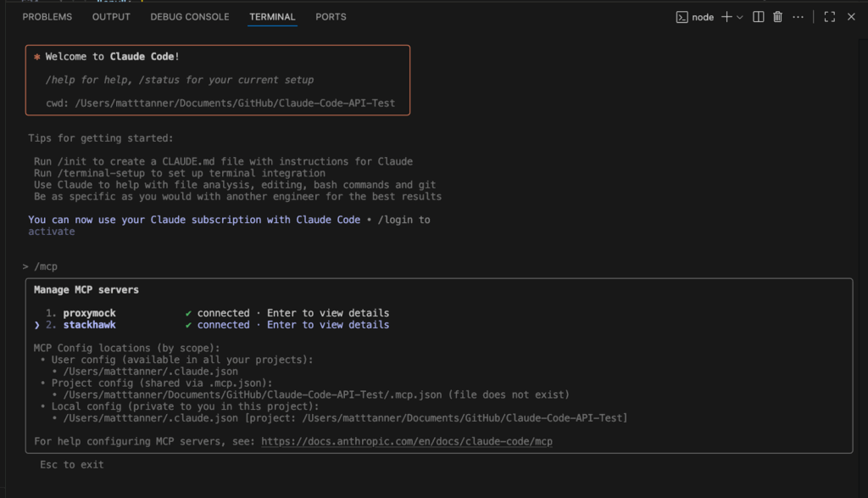Open the Ports tab
868x498 pixels.
(x=331, y=17)
